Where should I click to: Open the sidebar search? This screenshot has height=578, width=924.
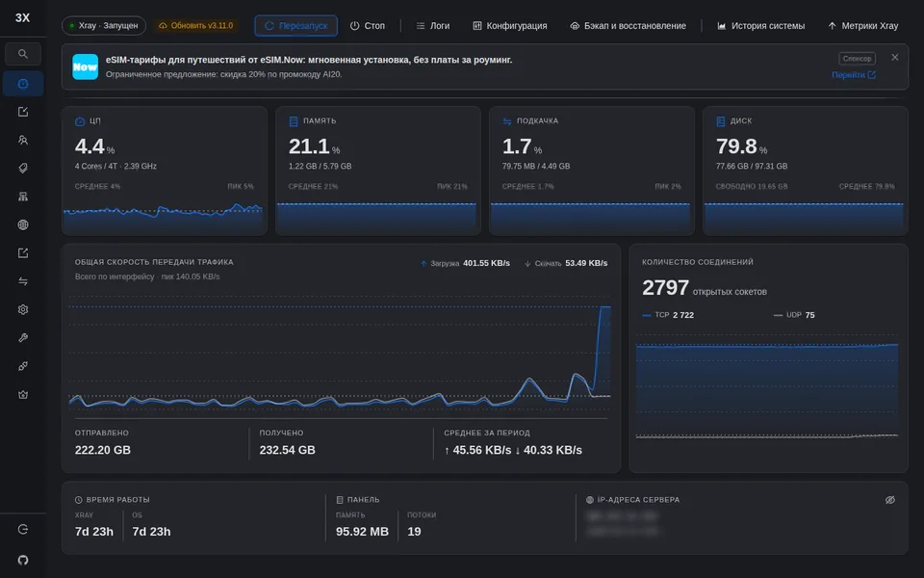coord(23,54)
